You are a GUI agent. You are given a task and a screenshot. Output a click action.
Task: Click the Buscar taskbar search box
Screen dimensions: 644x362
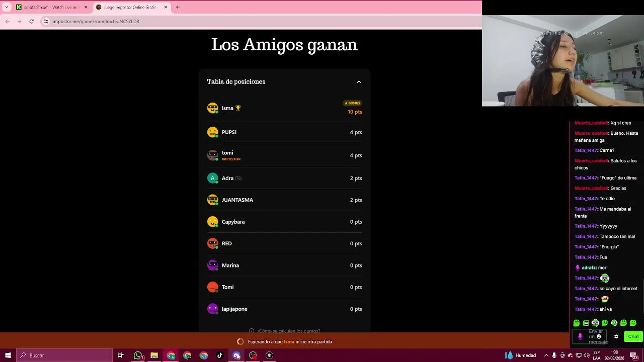pyautogui.click(x=64, y=355)
